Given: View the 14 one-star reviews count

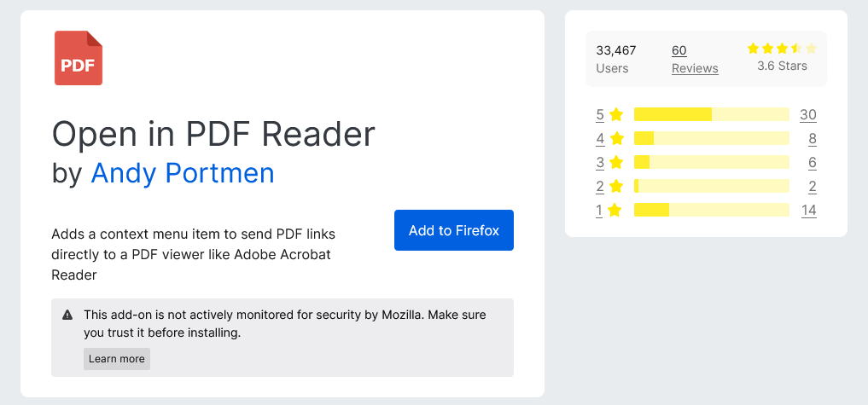Looking at the screenshot, I should [808, 211].
